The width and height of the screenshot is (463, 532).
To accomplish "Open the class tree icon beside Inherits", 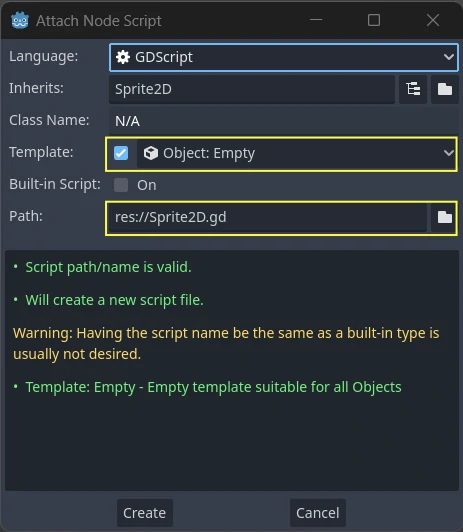I will pos(413,89).
